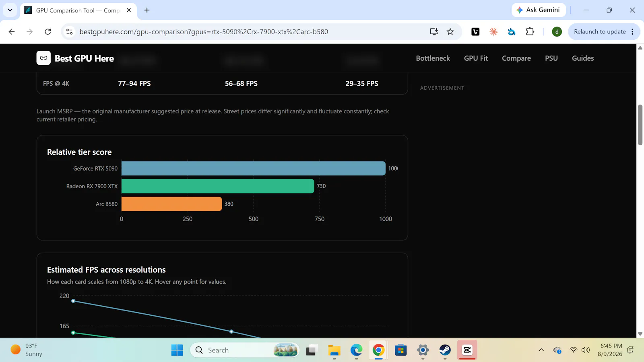Image resolution: width=644 pixels, height=362 pixels.
Task: Open the Extensions puzzle menu
Action: (530, 32)
